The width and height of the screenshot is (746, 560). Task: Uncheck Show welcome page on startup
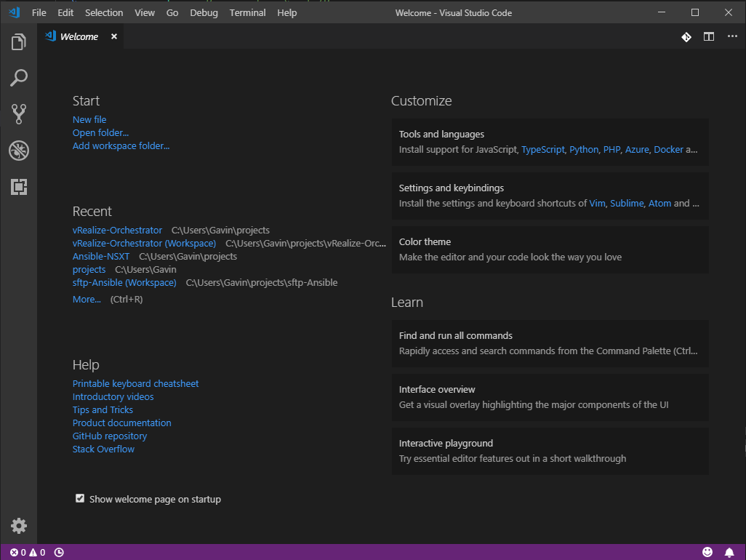(x=80, y=499)
